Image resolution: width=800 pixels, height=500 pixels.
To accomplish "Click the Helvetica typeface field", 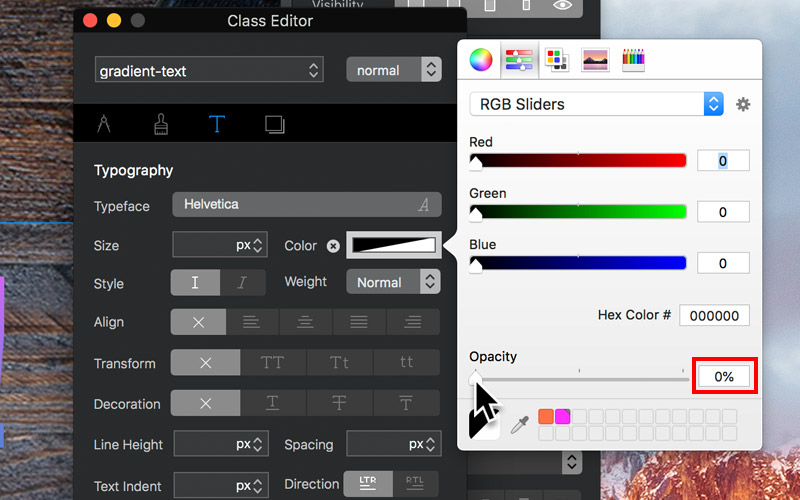I will (x=307, y=205).
